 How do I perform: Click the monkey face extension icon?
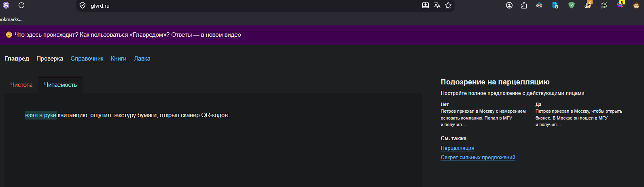pyautogui.click(x=636, y=5)
